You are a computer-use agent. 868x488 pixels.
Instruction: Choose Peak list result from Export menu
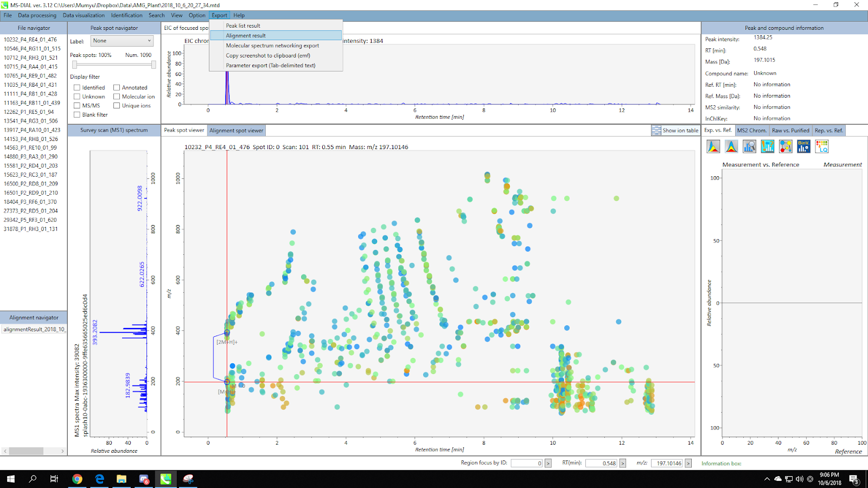276,25
